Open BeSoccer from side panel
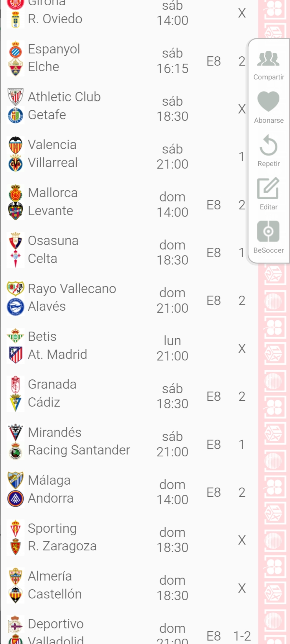 [268, 232]
